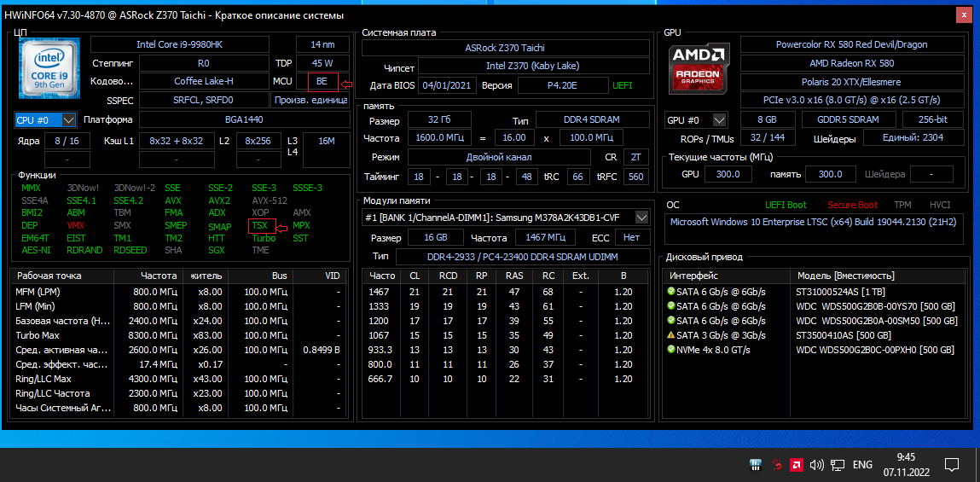980x482 pixels.
Task: Open the CPU #0 selector dropdown
Action: click(45, 119)
